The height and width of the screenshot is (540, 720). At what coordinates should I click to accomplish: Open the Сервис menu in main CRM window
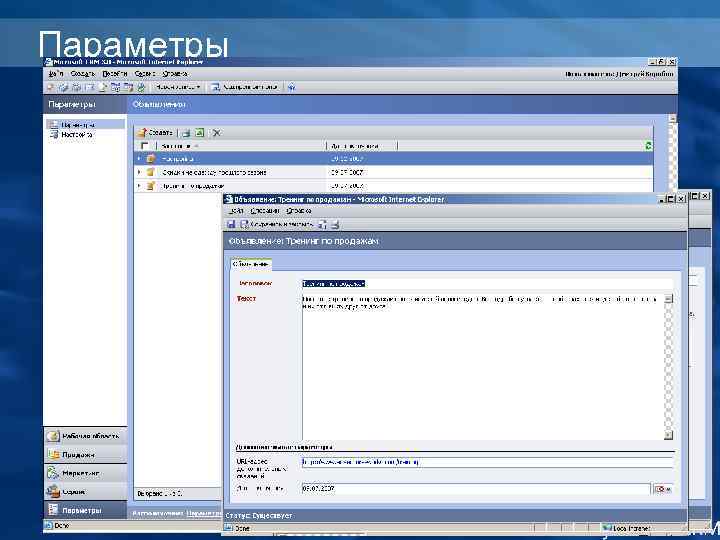[145, 73]
